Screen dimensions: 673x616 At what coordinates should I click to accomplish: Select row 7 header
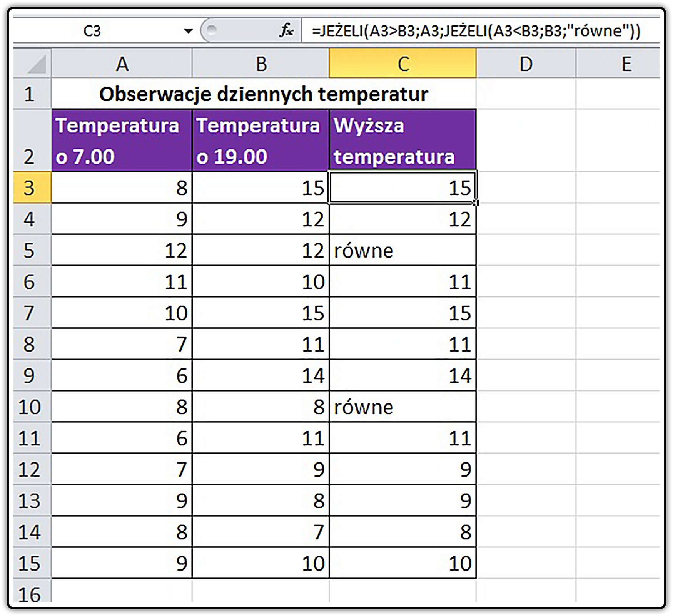coord(32,313)
